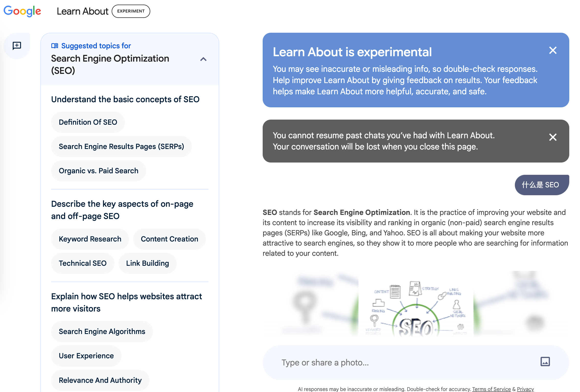This screenshot has height=392, width=580.
Task: Click the Google logo
Action: [x=22, y=11]
